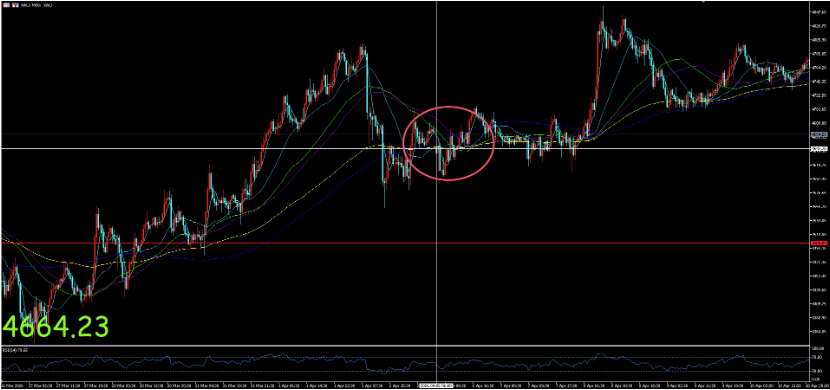Click the second red-blue icon beside the chart title
This screenshot has width=830, height=390.
point(15,5)
